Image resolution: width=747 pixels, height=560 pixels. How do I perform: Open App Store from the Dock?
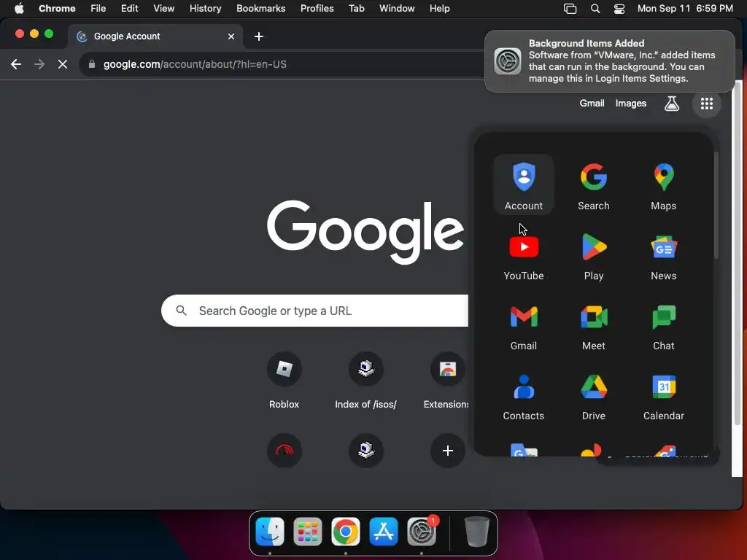pos(384,532)
